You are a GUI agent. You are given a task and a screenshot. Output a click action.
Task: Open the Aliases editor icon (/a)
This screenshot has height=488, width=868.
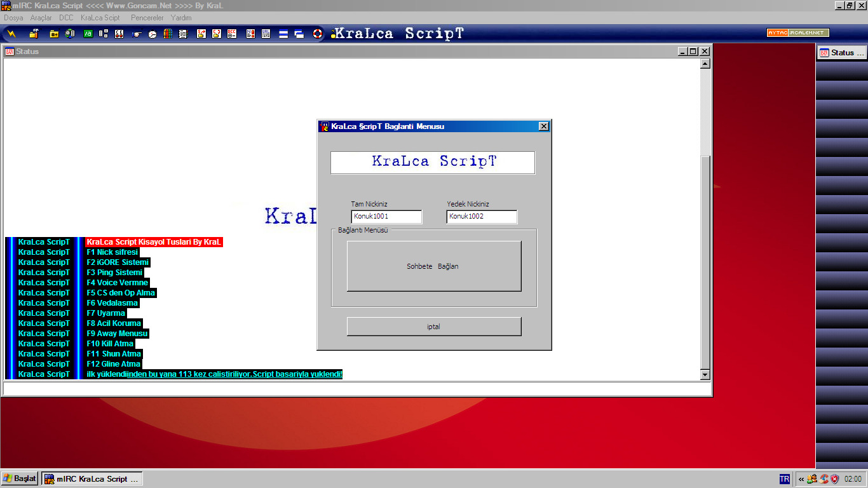point(88,34)
